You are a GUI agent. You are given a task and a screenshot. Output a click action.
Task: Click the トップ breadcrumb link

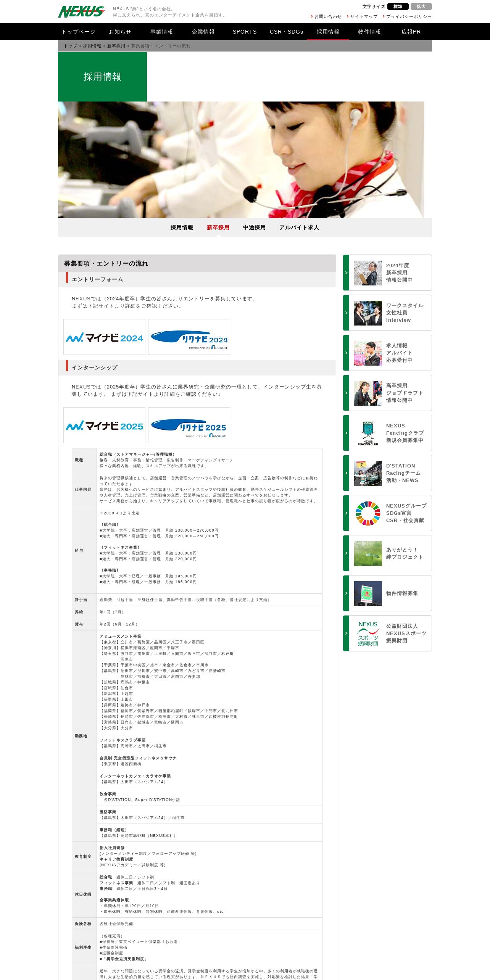pyautogui.click(x=70, y=46)
